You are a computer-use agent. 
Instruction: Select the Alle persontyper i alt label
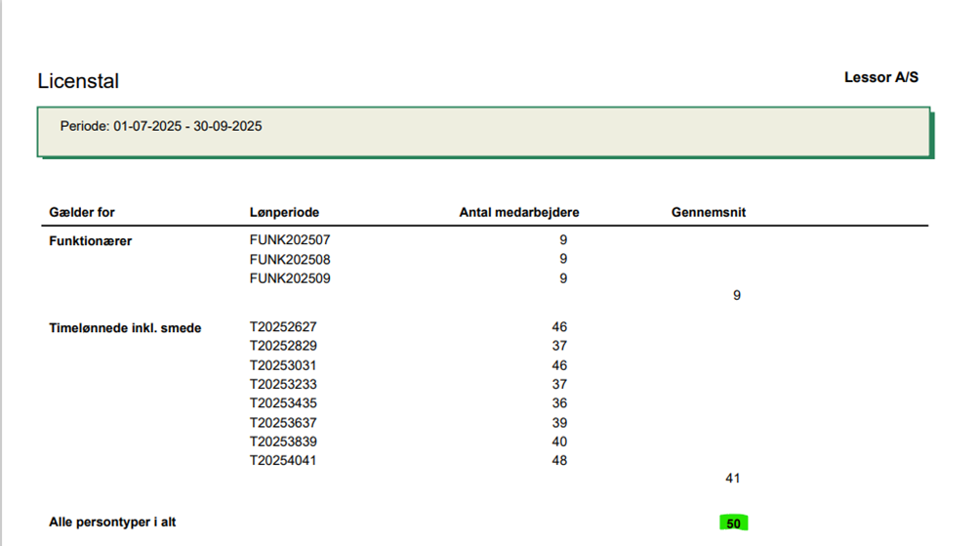pyautogui.click(x=112, y=523)
